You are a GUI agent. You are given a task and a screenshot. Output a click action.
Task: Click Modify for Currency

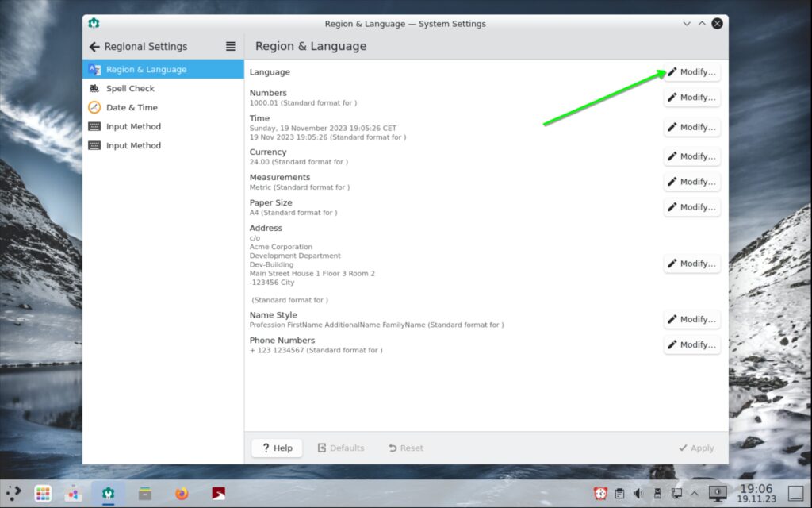click(x=691, y=156)
